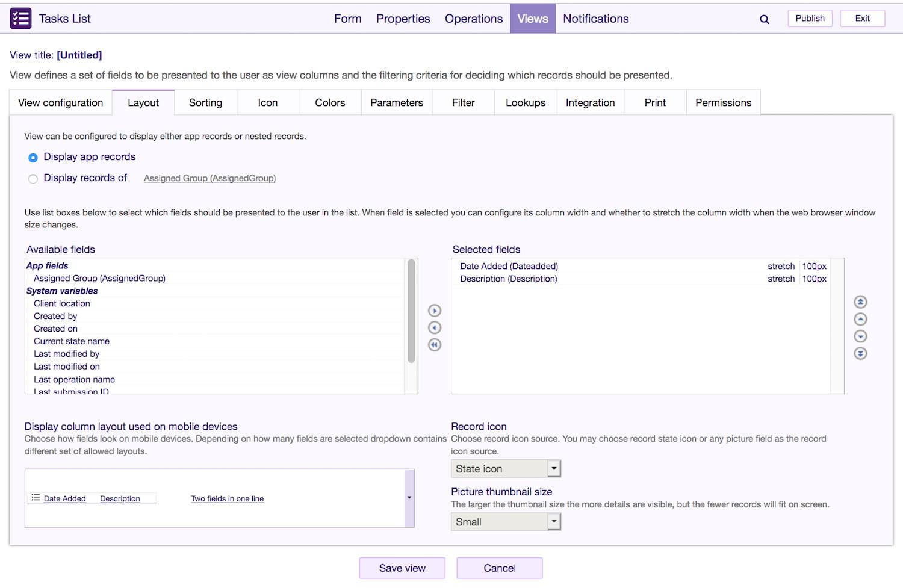
Task: Switch to the Print tab
Action: (x=655, y=102)
